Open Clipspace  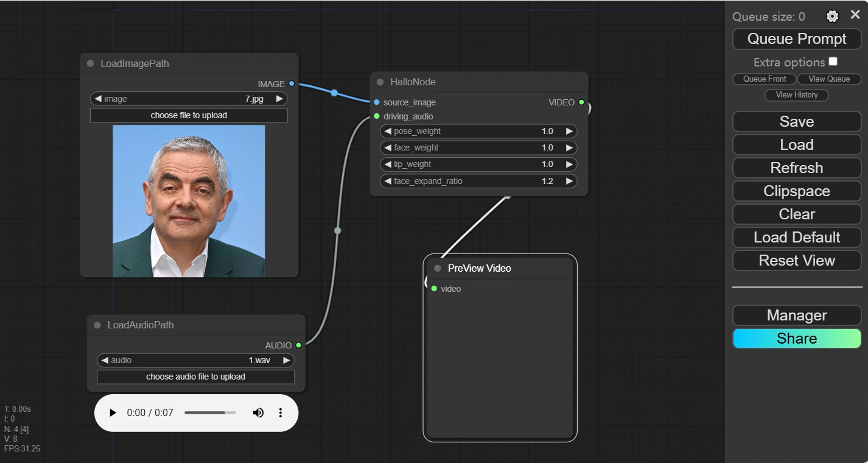point(797,191)
